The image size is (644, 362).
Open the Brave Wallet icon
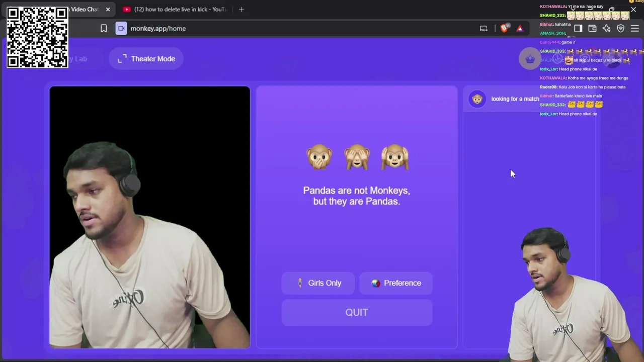pos(592,29)
